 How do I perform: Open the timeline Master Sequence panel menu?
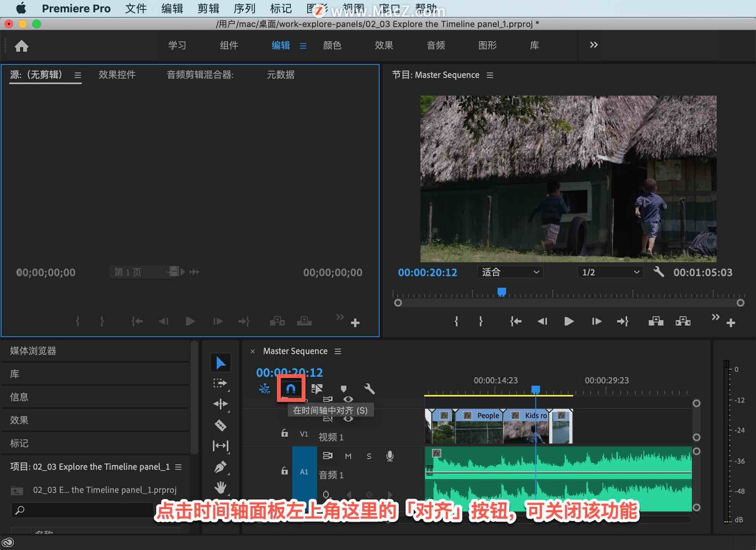pyautogui.click(x=338, y=351)
